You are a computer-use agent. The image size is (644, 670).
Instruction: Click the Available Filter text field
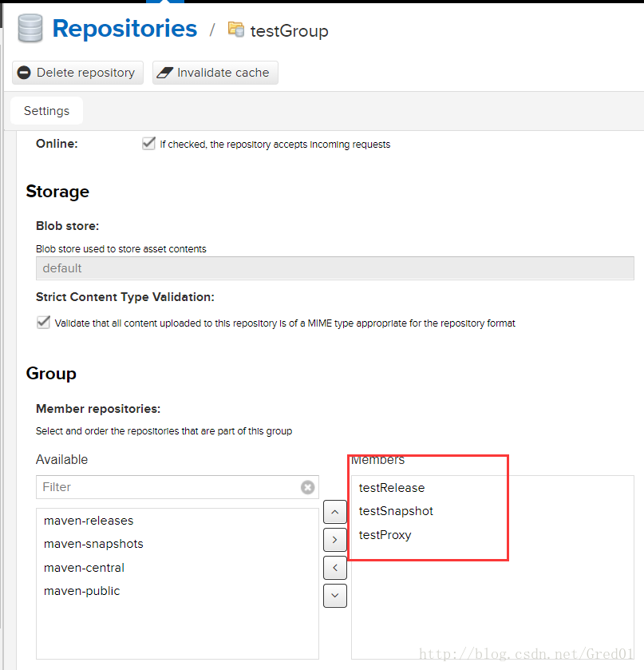(169, 487)
